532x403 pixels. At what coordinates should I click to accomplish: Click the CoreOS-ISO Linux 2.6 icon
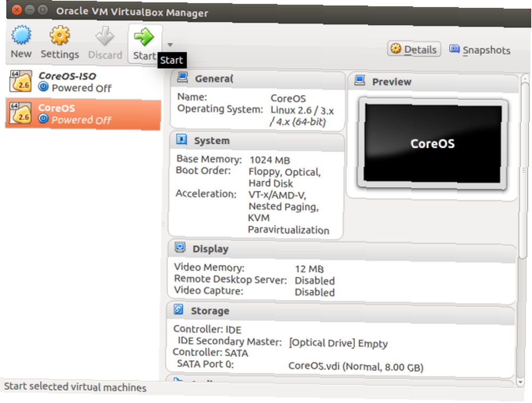pos(21,81)
